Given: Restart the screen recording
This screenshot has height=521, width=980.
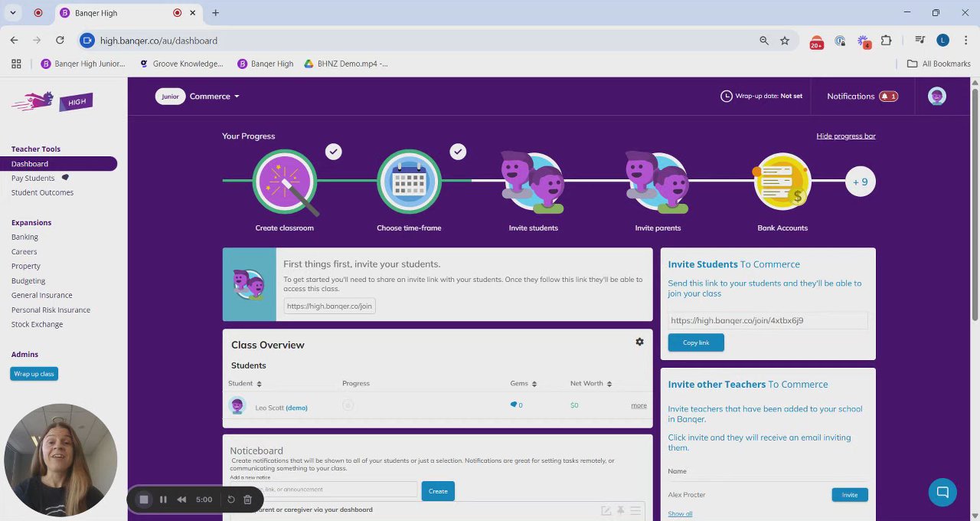Looking at the screenshot, I should click(231, 500).
